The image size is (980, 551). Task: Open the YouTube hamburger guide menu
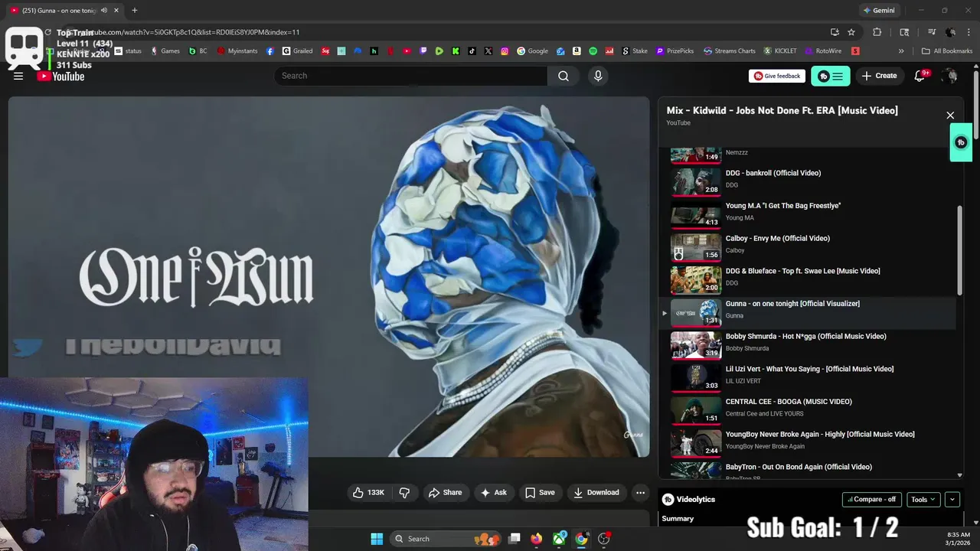[18, 76]
